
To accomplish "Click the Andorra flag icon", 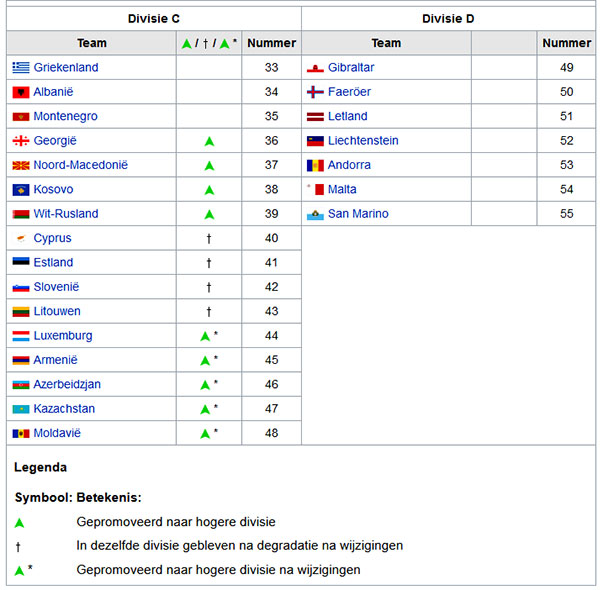I will pyautogui.click(x=315, y=165).
